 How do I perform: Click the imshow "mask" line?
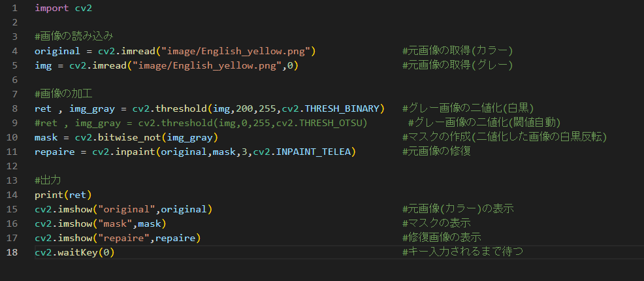[100, 223]
